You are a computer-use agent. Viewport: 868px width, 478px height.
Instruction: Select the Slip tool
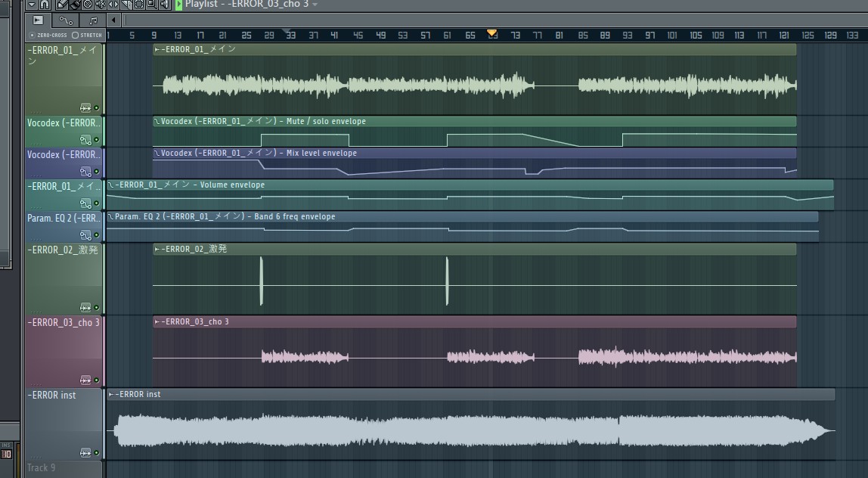click(113, 5)
